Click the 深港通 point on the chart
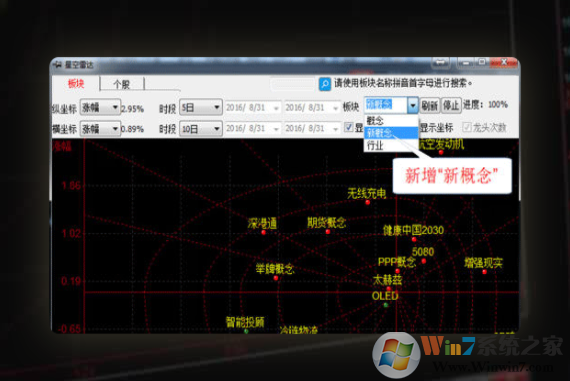This screenshot has width=570, height=381. 264,232
